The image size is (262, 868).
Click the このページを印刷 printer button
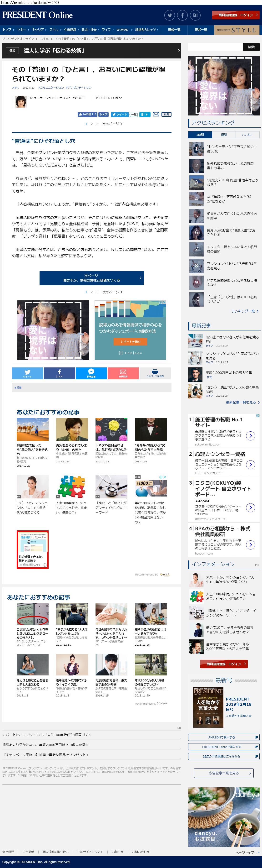point(155,373)
